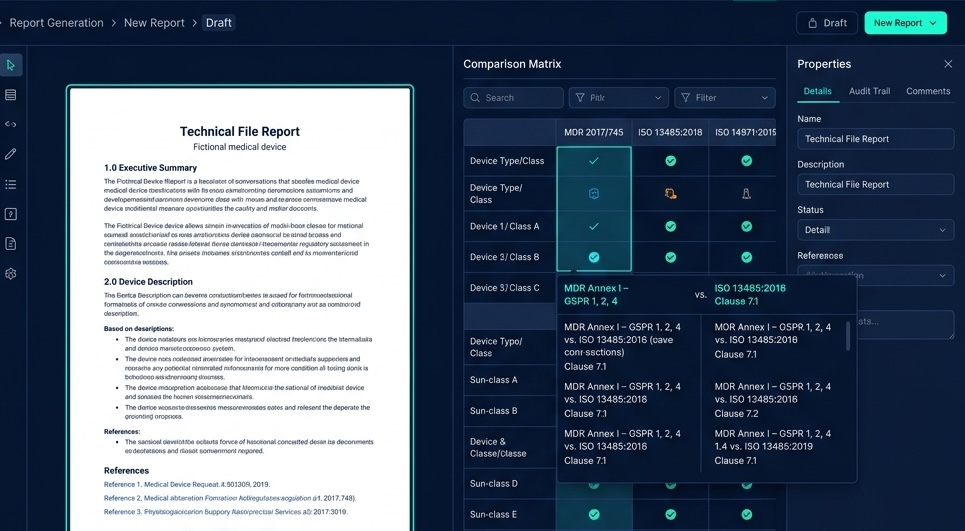Click Sun-class E check under ISO 14971:2019

[x=747, y=514]
